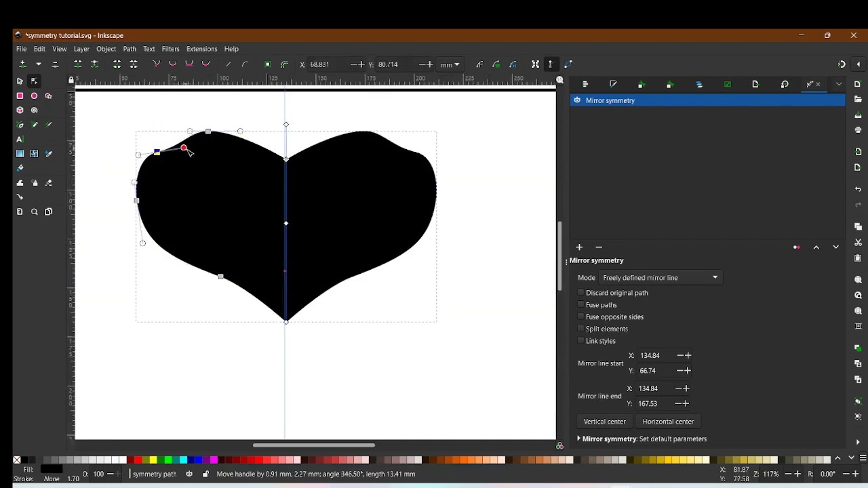Screen dimensions: 868x488
Task: Make selected nodes cusp corner
Action: [x=157, y=64]
